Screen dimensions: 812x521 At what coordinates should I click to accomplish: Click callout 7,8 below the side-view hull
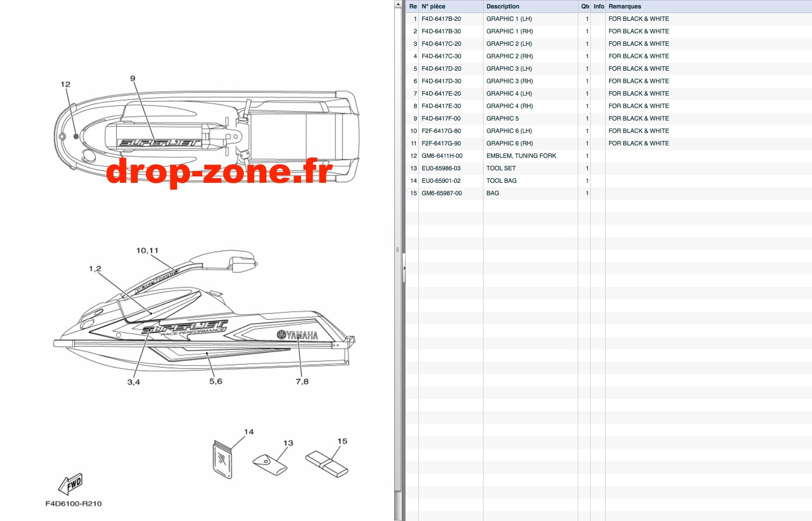pyautogui.click(x=302, y=382)
